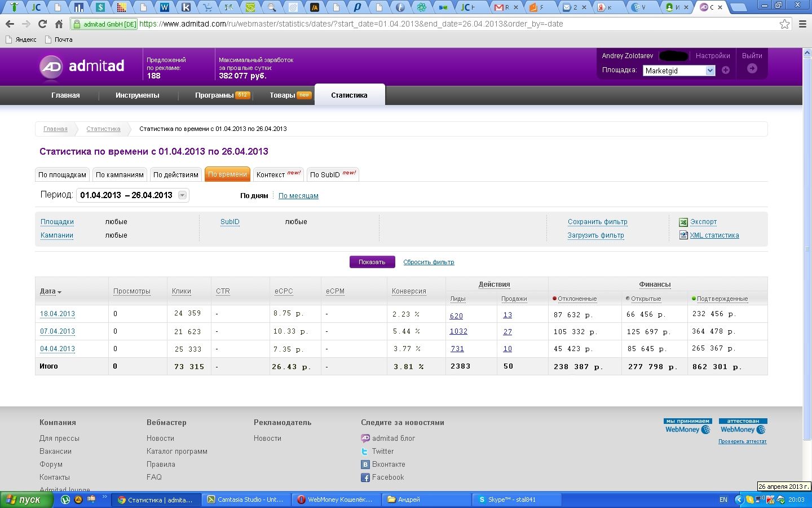Sort by Клики column header

click(182, 291)
